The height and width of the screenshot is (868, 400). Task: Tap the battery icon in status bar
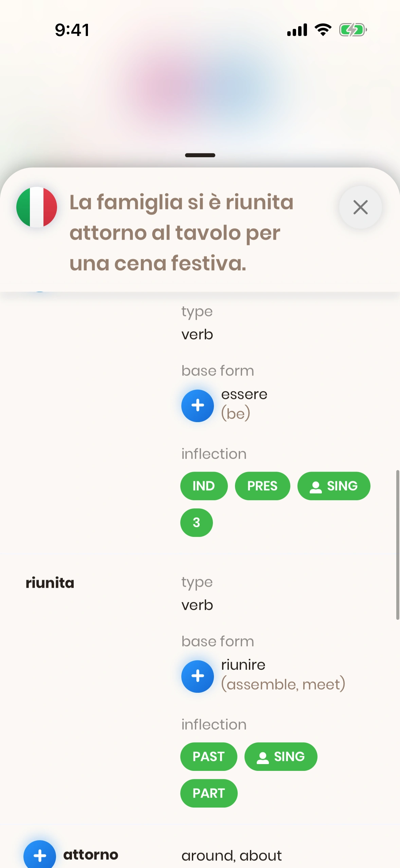coord(353,30)
